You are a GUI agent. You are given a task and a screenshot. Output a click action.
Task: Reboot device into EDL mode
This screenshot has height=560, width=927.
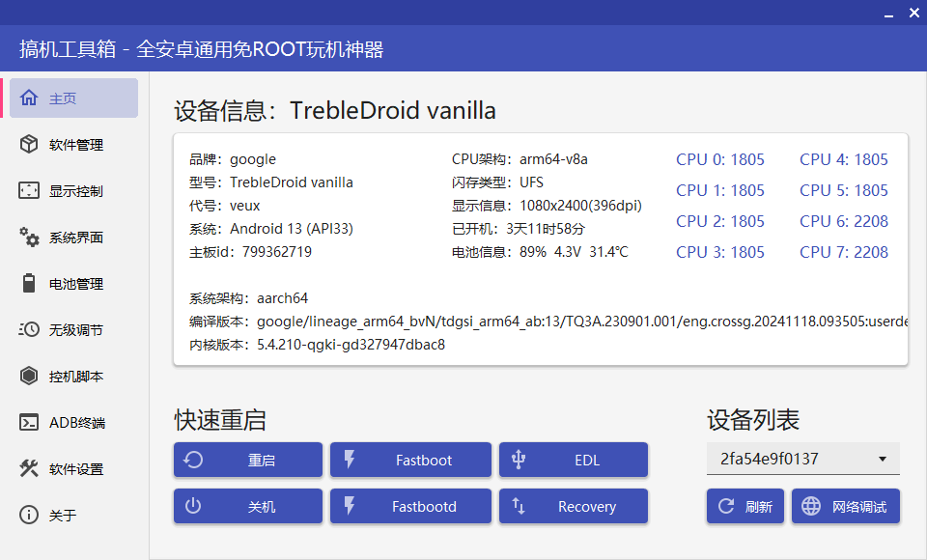click(573, 461)
